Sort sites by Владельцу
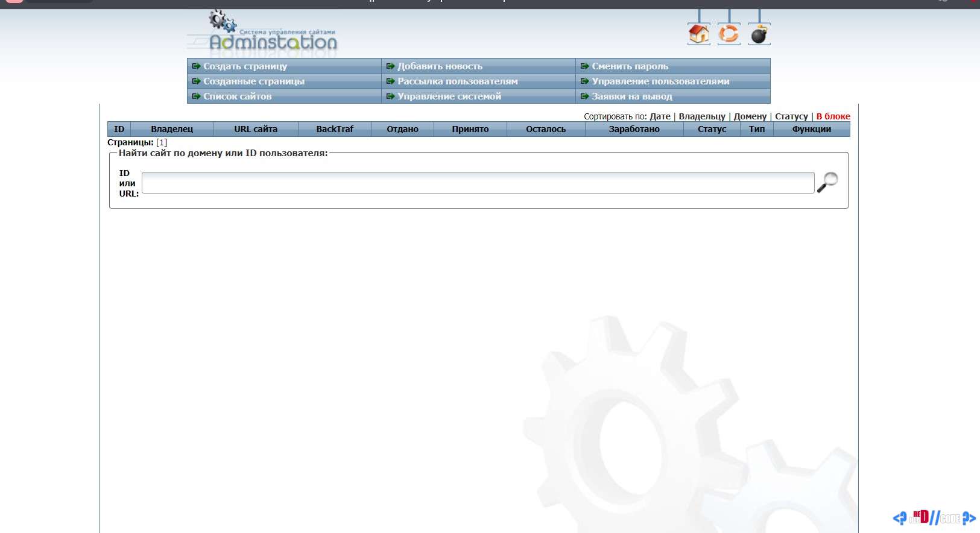 pyautogui.click(x=702, y=116)
